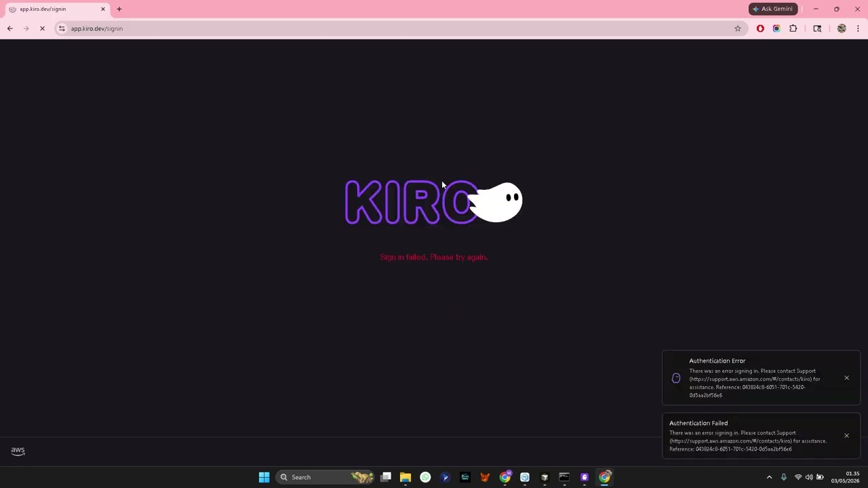868x488 pixels.
Task: Open the red Opera extension icon
Action: 760,28
